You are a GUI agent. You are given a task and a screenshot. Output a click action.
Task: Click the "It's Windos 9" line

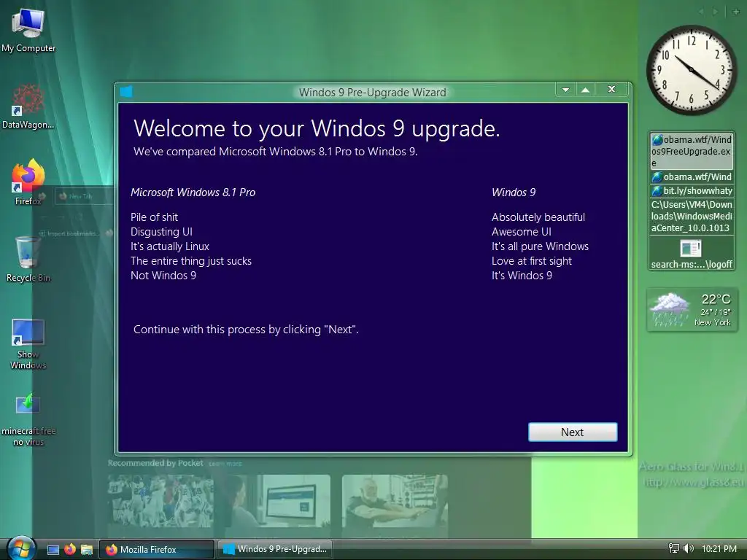click(x=522, y=276)
